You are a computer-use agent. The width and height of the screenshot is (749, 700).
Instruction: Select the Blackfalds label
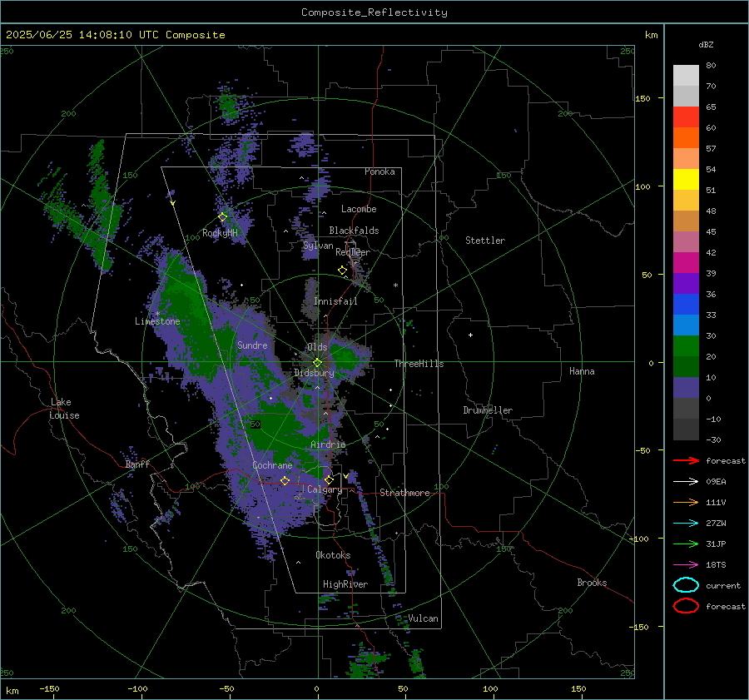pyautogui.click(x=354, y=231)
